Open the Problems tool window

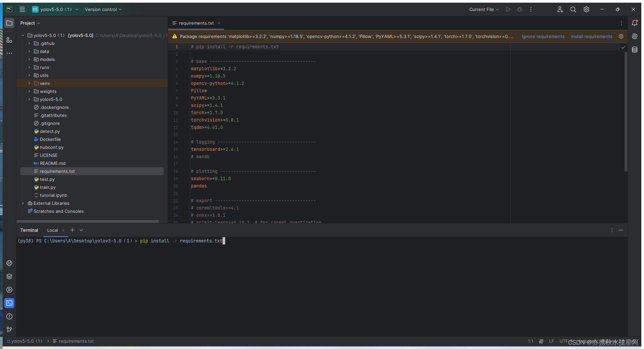point(9,316)
